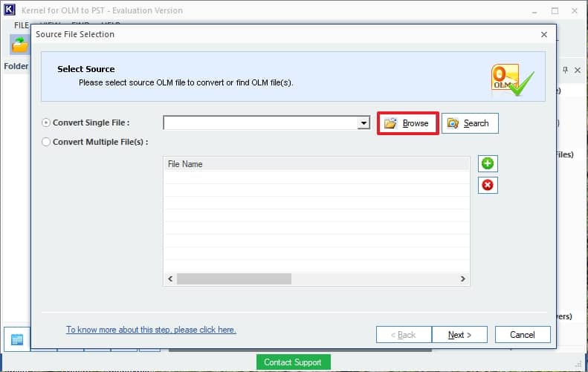The image size is (588, 372).
Task: Click the green Contact Support button
Action: 293,362
